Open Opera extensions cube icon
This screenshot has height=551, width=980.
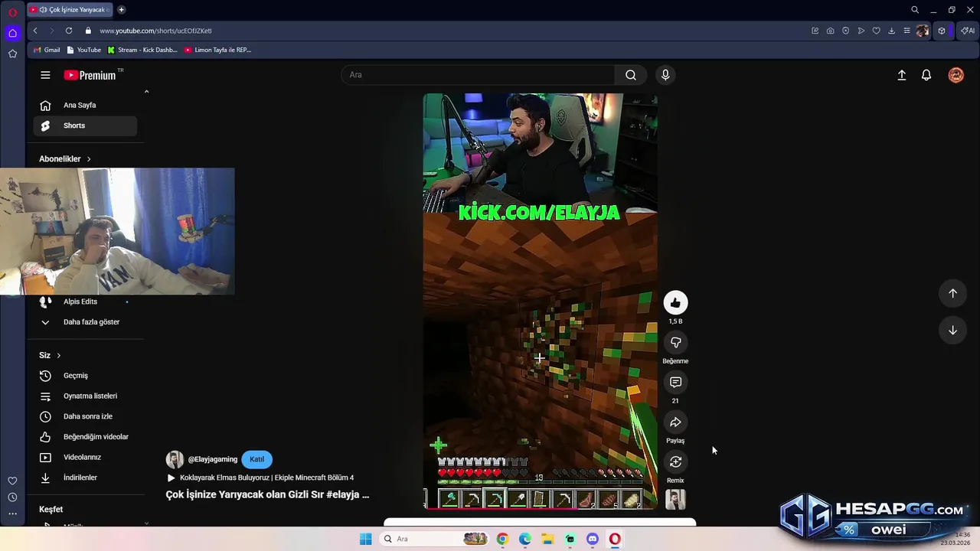pyautogui.click(x=942, y=31)
